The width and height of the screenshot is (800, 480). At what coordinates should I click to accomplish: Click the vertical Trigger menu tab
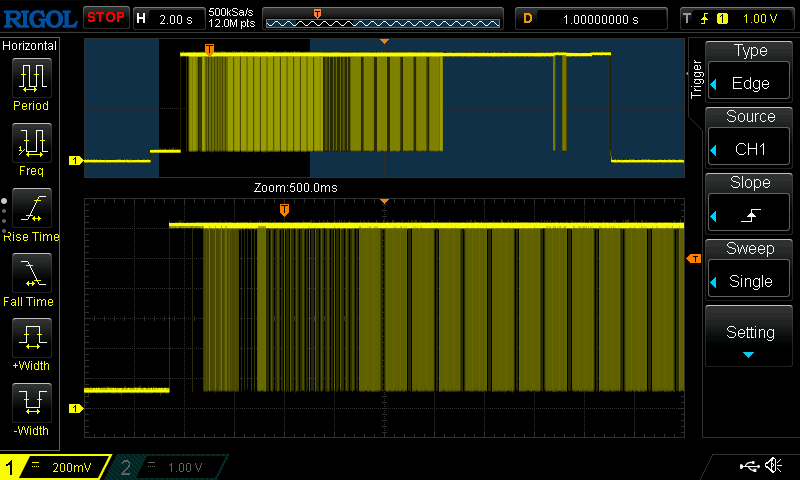pyautogui.click(x=696, y=79)
